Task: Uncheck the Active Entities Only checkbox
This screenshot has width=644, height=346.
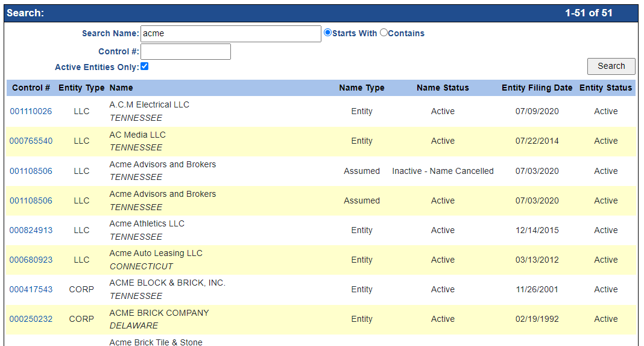Action: [x=145, y=66]
